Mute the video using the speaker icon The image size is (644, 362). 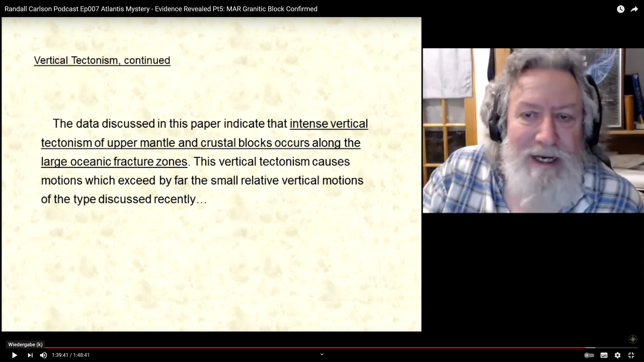(x=44, y=355)
